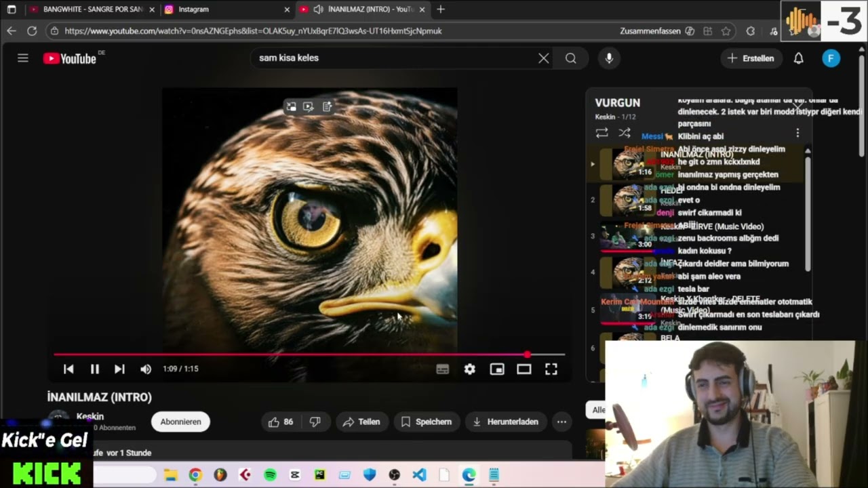The width and height of the screenshot is (868, 488).
Task: Save video with Speichern button
Action: 426,422
